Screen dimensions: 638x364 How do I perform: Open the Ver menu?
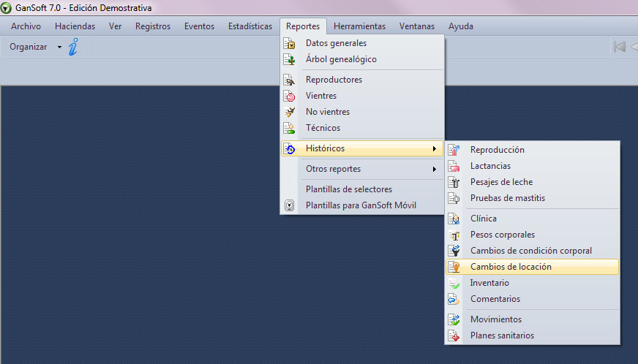coord(115,26)
